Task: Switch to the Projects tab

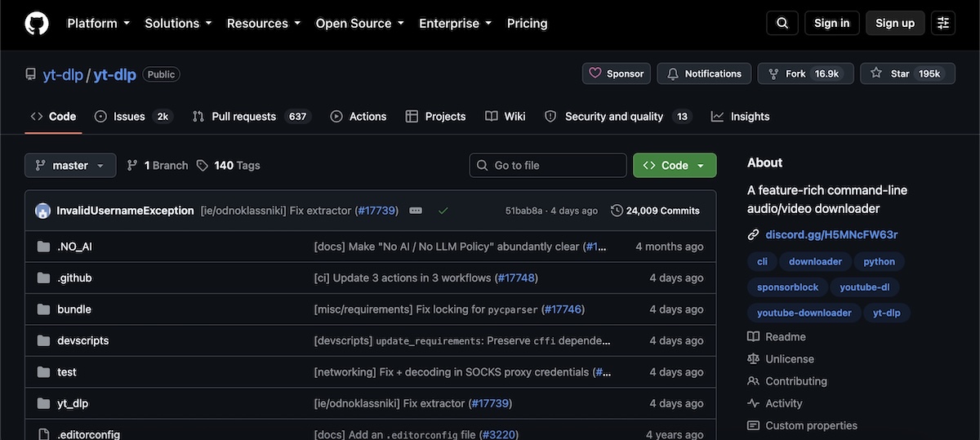Action: (435, 117)
